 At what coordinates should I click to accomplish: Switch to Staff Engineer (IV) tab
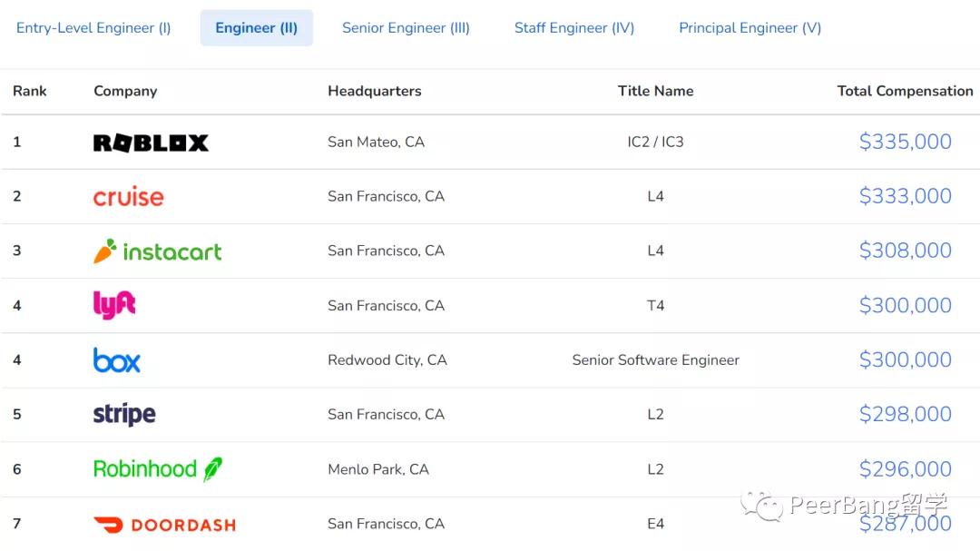tap(573, 28)
